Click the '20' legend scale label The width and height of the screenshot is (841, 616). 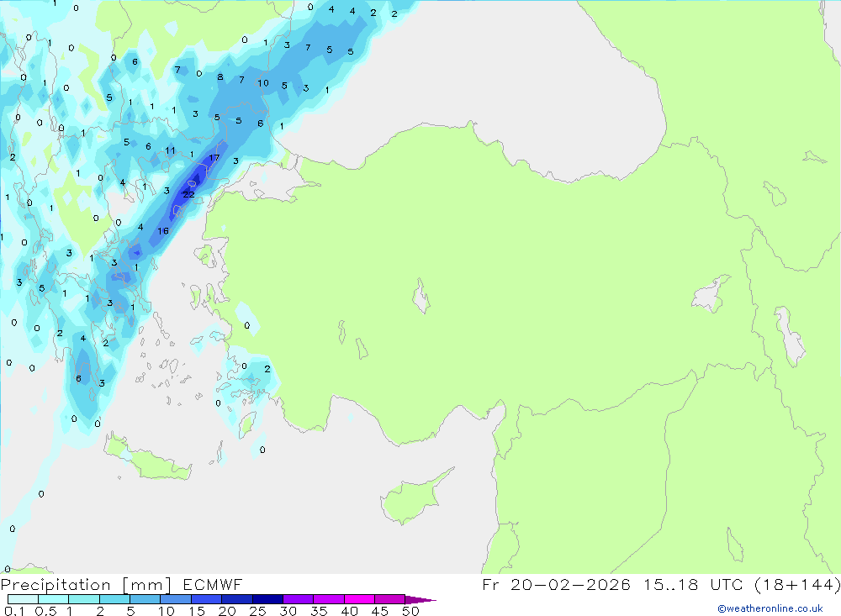click(x=227, y=611)
